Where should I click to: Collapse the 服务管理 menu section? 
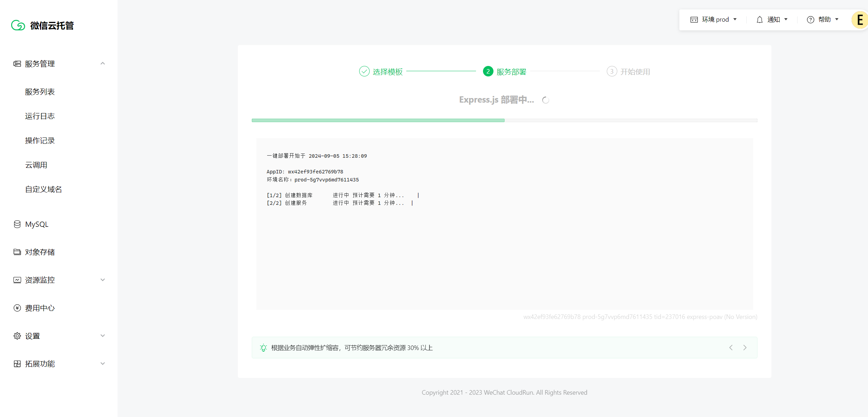[x=103, y=64]
